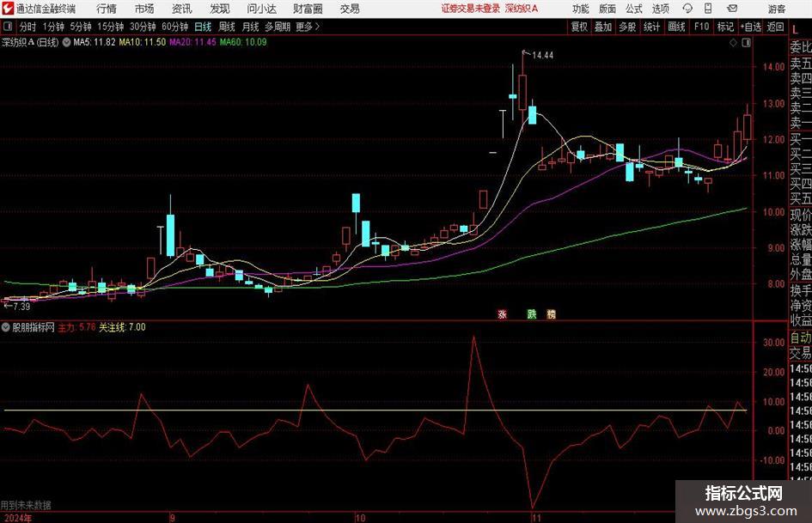Click the 14.44 high price label
This screenshot has height=523, width=812.
click(543, 56)
